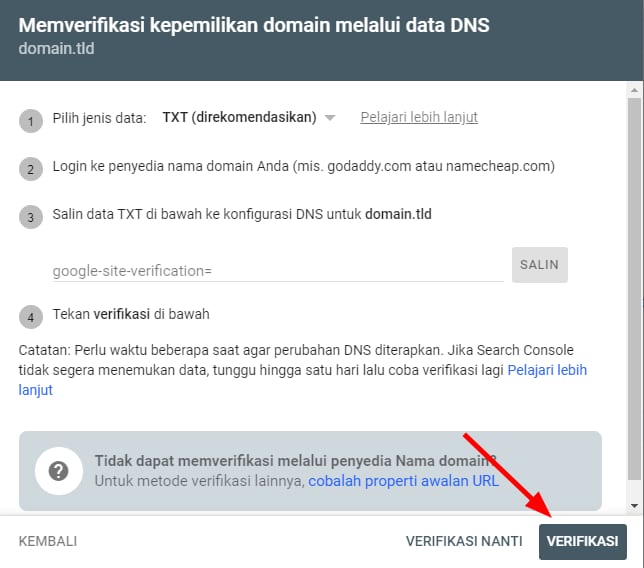This screenshot has height=568, width=644.
Task: Choose VERIFIKASI NANTI to verify later
Action: coord(463,541)
